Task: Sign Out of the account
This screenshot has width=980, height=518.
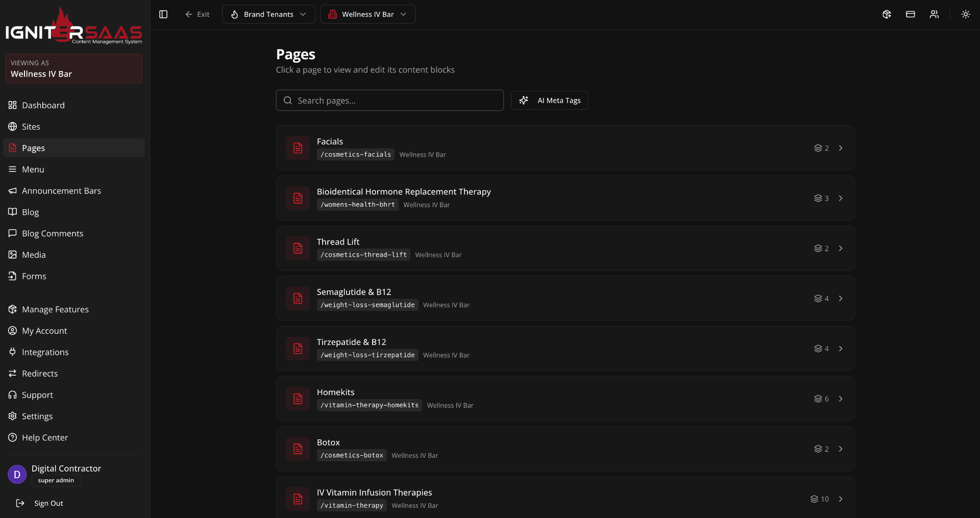Action: click(x=48, y=503)
